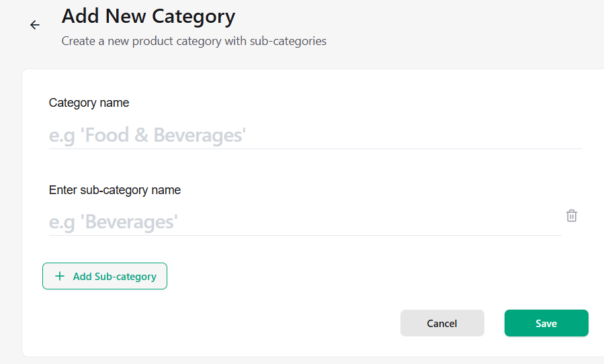Cancel adding the new category
Viewport: 604px width, 364px height.
coord(442,323)
